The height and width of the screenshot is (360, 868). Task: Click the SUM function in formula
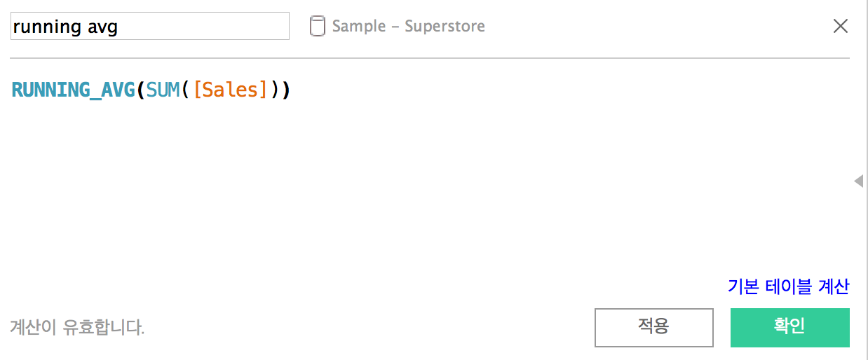coord(163,90)
